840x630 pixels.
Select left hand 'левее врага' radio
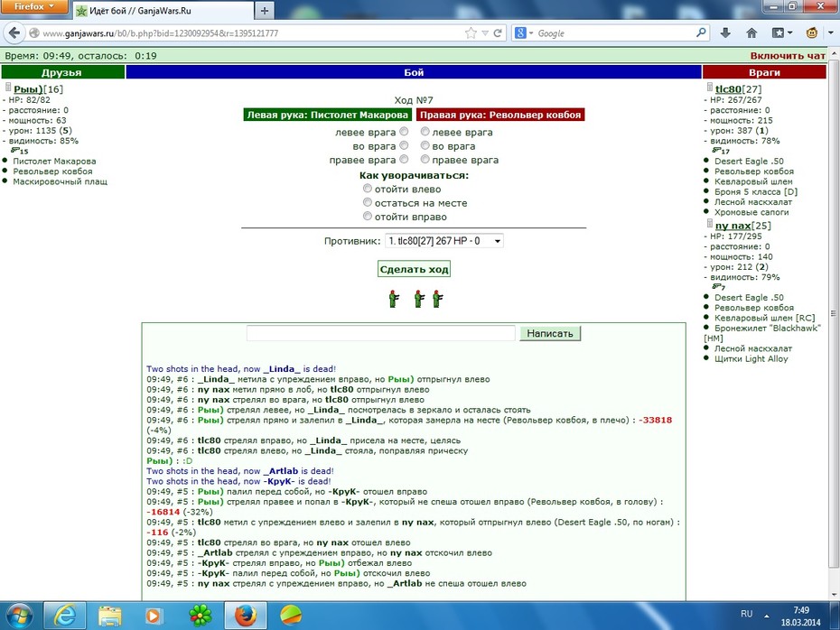(x=404, y=131)
